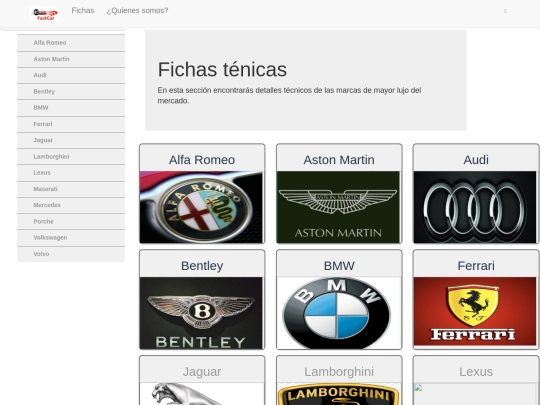Click the Alfa Romeo badge image
Viewport: 540px width, 405px height.
(201, 207)
